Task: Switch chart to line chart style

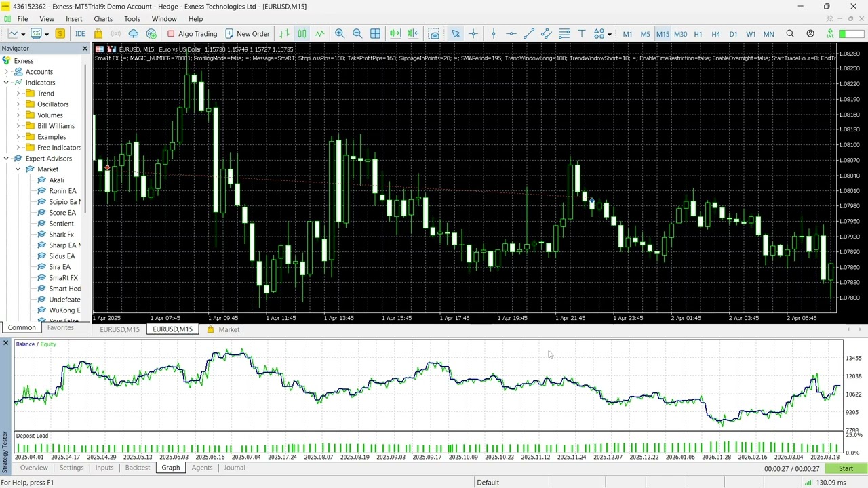Action: (x=319, y=34)
